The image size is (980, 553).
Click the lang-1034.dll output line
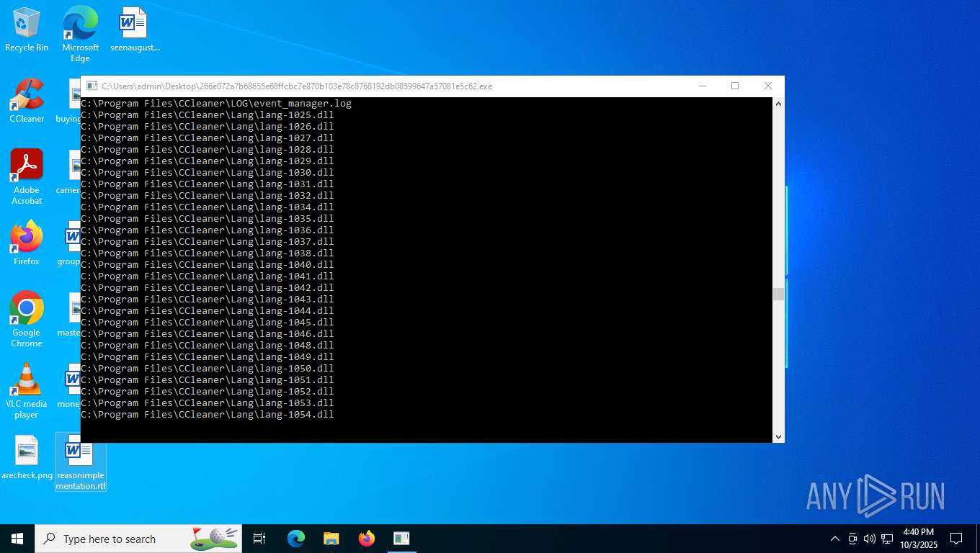208,207
